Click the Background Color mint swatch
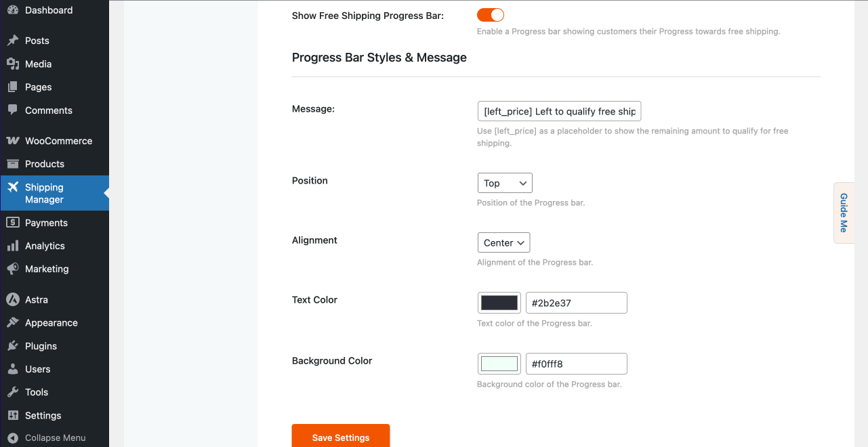The width and height of the screenshot is (868, 447). point(499,364)
